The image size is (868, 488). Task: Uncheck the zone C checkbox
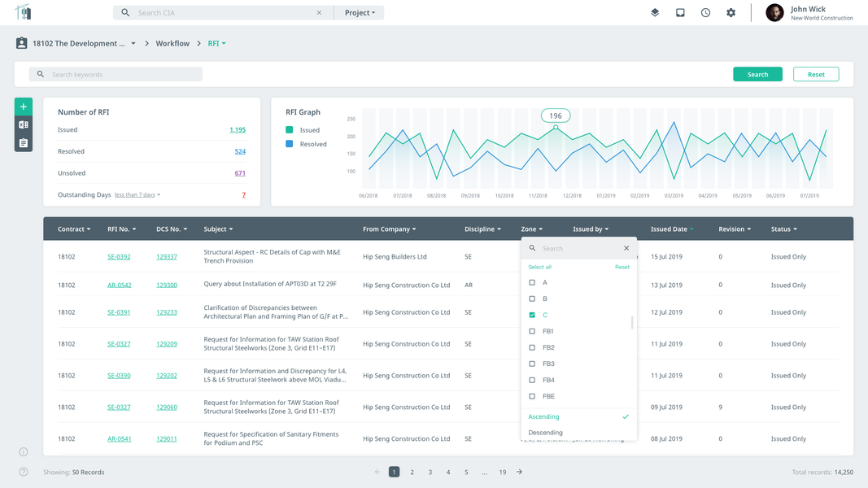(532, 315)
